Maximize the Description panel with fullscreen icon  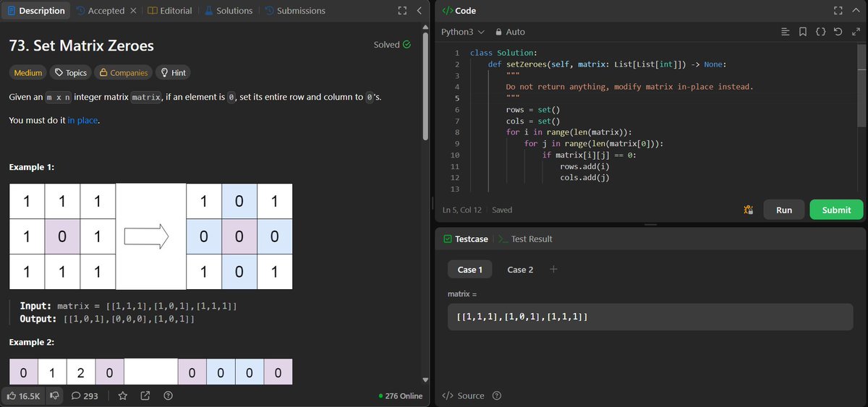coord(402,11)
